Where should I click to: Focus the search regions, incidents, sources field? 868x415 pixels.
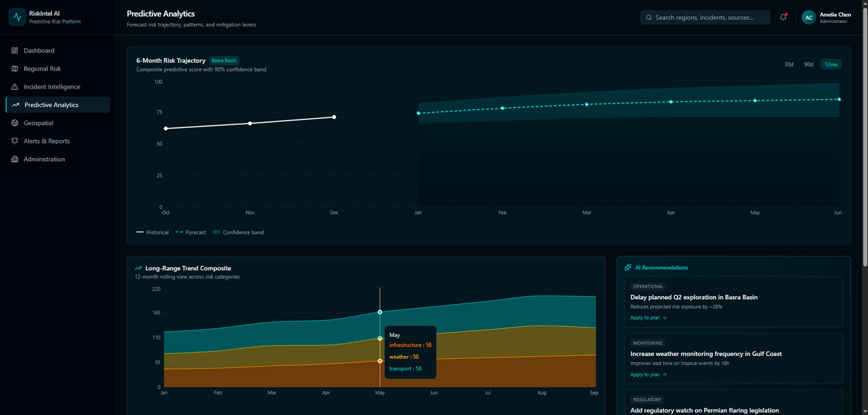coord(705,17)
